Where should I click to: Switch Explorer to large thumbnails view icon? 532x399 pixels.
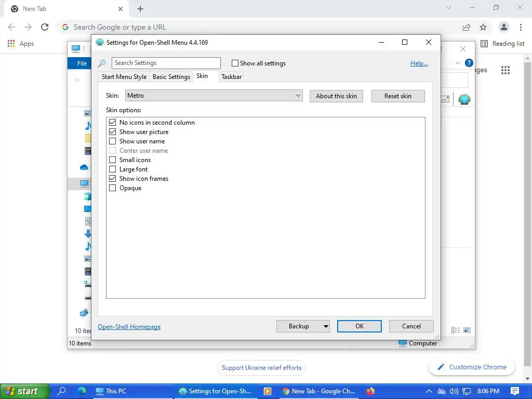pos(467,330)
